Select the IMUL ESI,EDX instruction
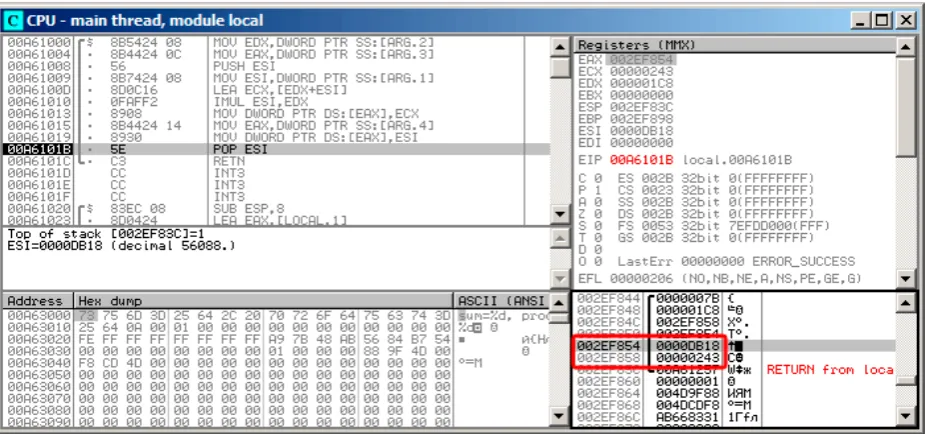This screenshot has height=434, width=925. point(277,101)
